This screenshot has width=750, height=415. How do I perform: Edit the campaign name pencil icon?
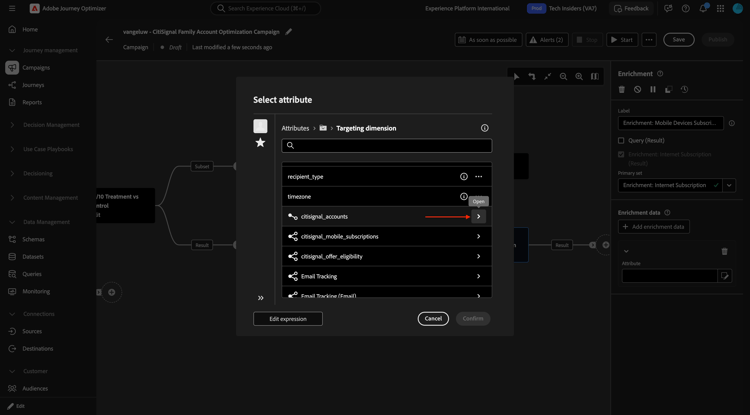tap(288, 32)
